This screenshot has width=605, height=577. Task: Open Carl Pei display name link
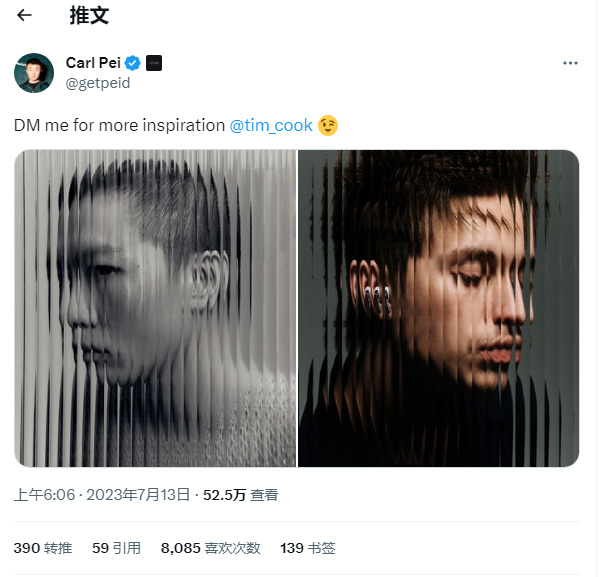click(x=93, y=63)
